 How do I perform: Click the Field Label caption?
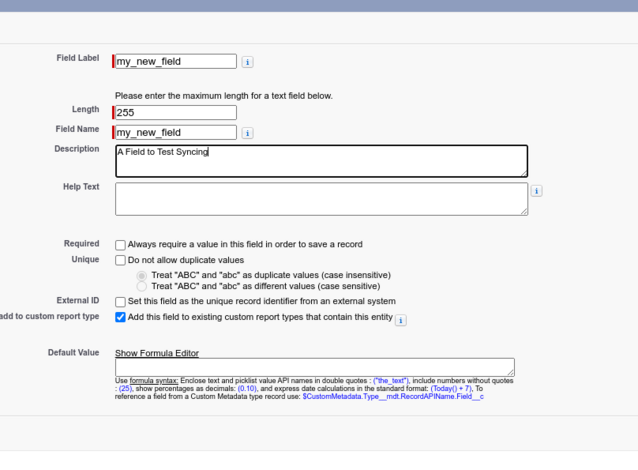coord(78,58)
